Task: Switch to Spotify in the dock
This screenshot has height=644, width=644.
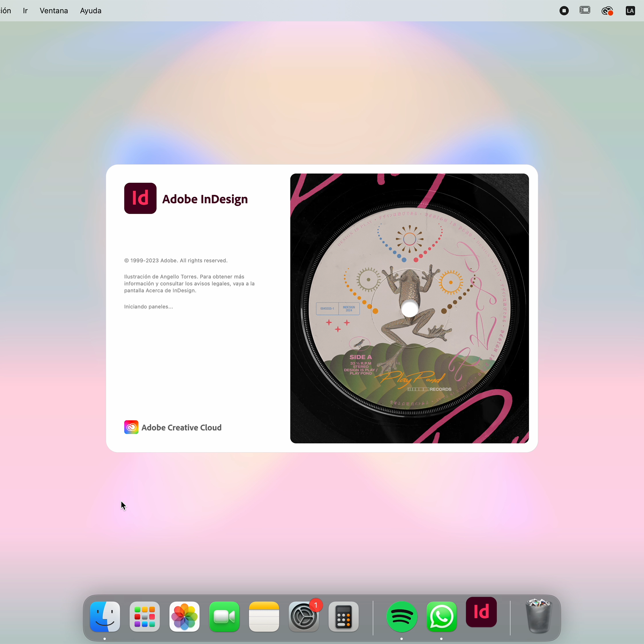Action: 402,617
